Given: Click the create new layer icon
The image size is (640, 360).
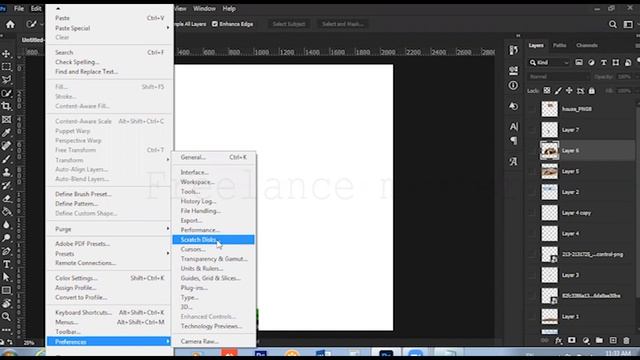Looking at the screenshot, I should point(613,340).
